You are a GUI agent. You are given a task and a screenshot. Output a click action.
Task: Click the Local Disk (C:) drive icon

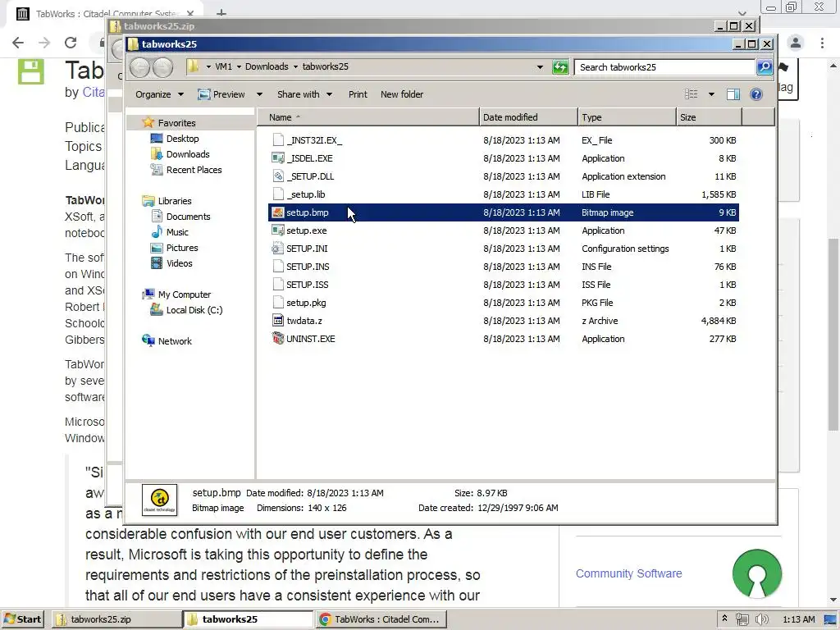pyautogui.click(x=157, y=309)
